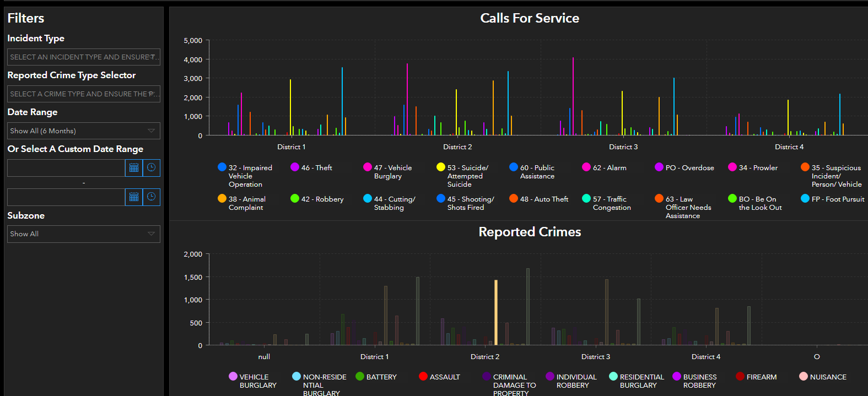
Task: Toggle 60 - Public Assistance legend entry
Action: point(532,172)
